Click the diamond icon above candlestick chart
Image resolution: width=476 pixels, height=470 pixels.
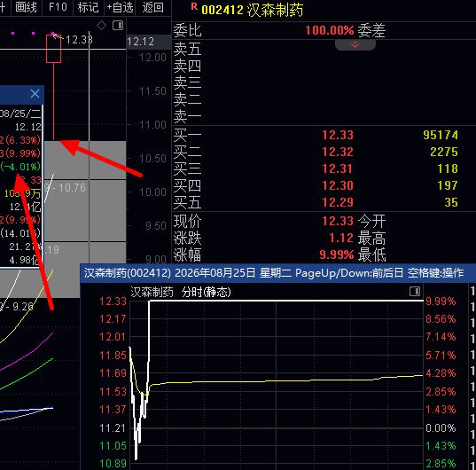(101, 26)
